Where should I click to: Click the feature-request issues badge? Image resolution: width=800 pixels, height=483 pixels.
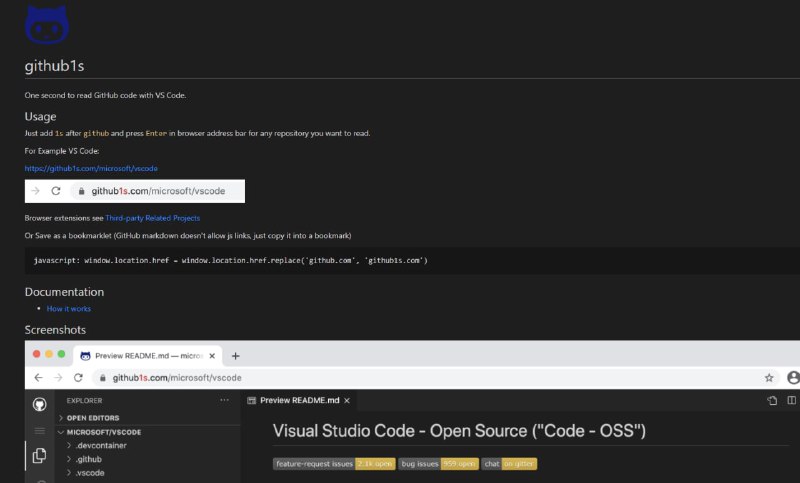tap(334, 464)
